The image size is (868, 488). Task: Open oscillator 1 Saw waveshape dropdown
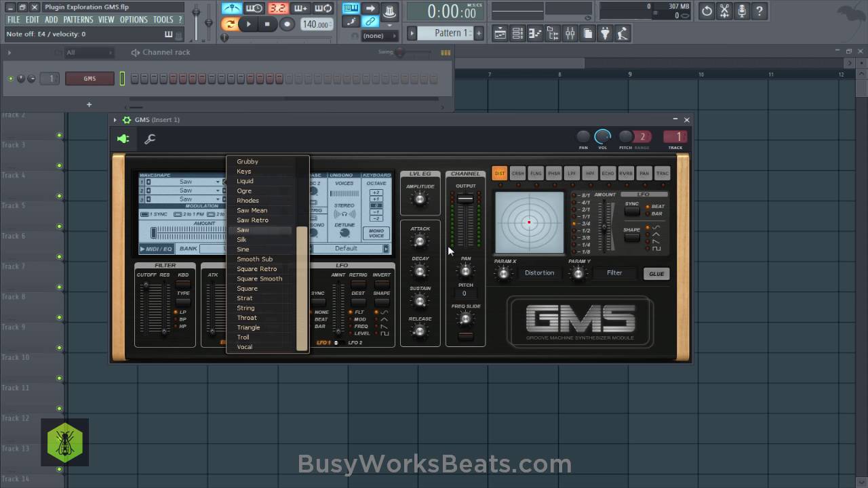pos(185,182)
